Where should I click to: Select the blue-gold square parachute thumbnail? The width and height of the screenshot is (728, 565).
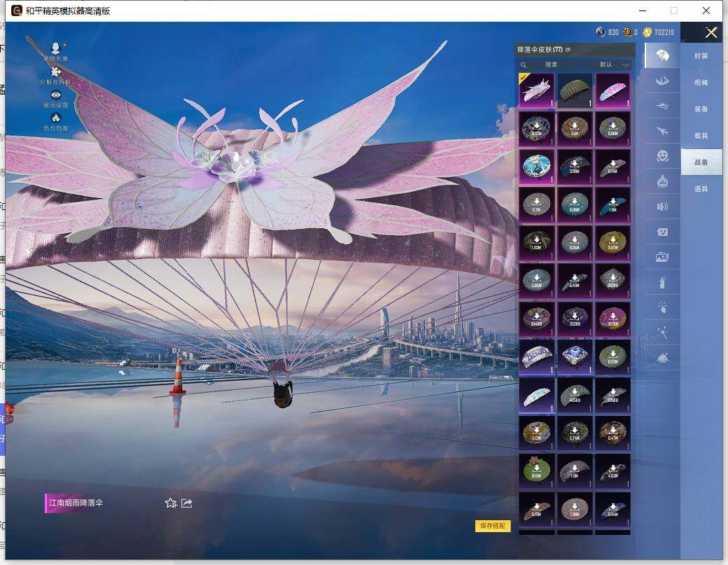point(575,356)
